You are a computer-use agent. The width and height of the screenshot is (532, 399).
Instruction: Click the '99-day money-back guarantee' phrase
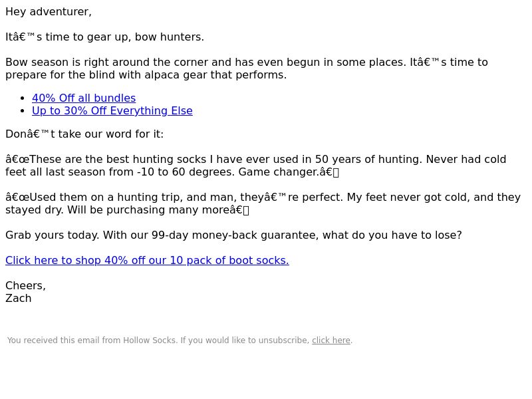pyautogui.click(x=235, y=235)
